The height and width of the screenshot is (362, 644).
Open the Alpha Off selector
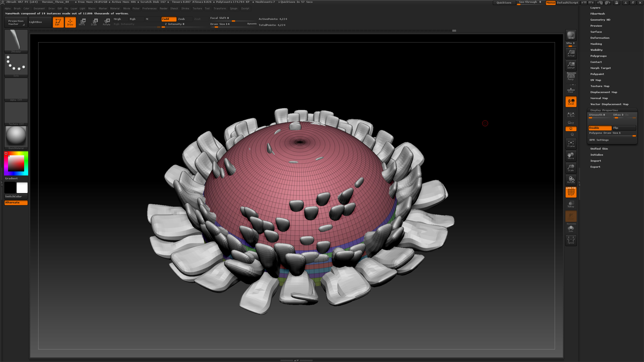[16, 89]
